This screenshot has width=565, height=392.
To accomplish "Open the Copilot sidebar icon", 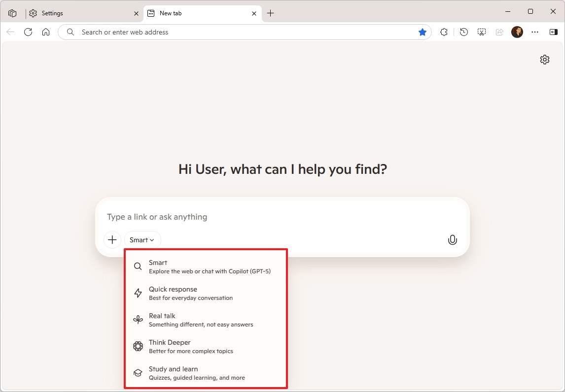I will pyautogui.click(x=553, y=32).
